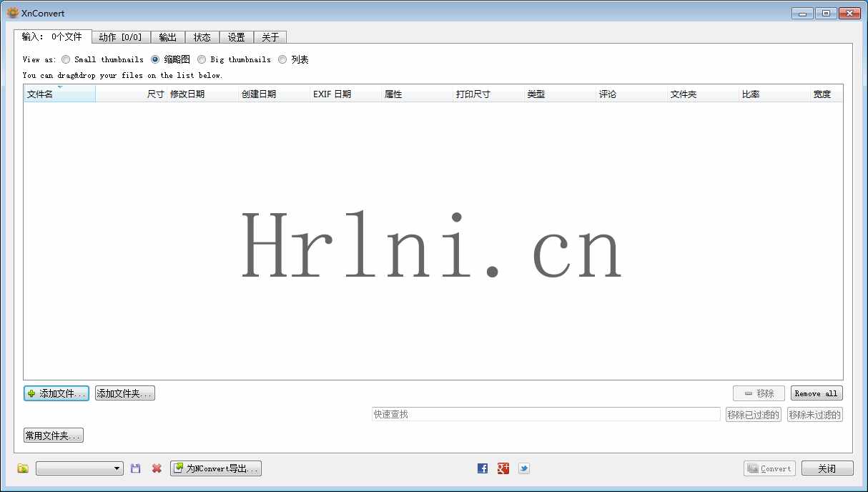Click the XnConvert app icon in title bar
Viewport: 868px width, 492px height.
click(x=13, y=13)
